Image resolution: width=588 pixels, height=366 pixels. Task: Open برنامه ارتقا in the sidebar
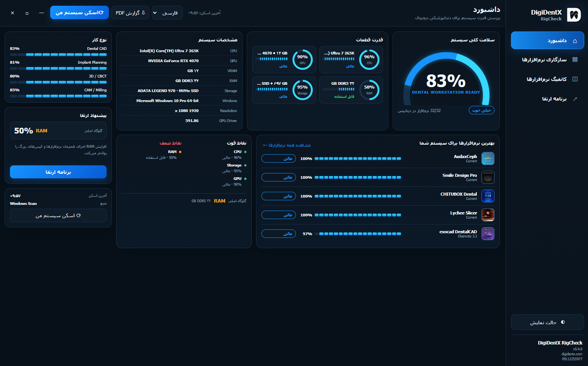(547, 99)
